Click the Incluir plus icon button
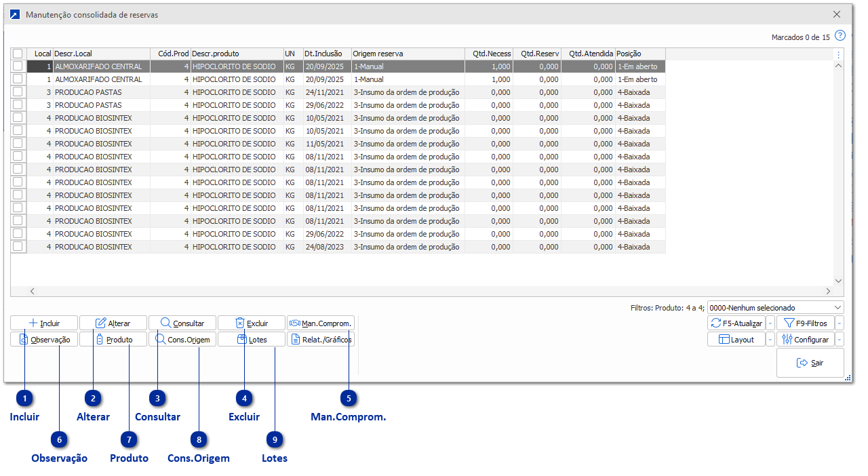868x476 pixels. [44, 323]
